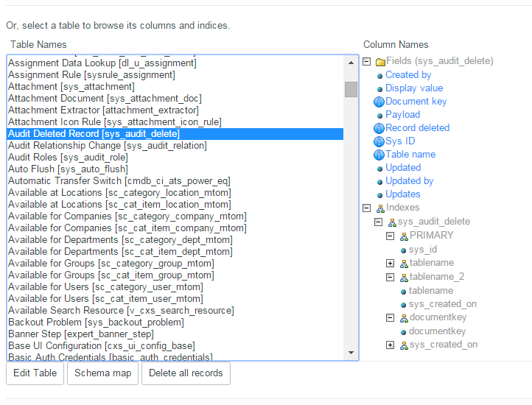The image size is (532, 405).
Task: Collapse the Fields (sys_audit_delete) tree node
Action: [366, 61]
